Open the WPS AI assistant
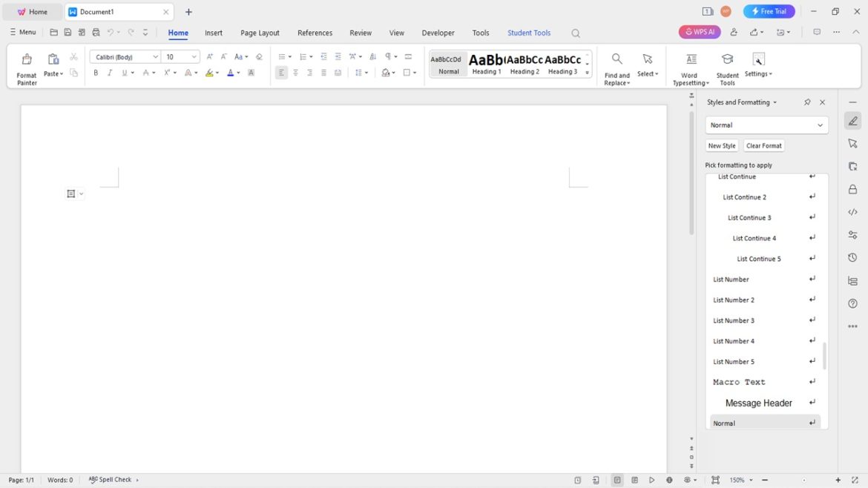868x488 pixels. [x=698, y=32]
